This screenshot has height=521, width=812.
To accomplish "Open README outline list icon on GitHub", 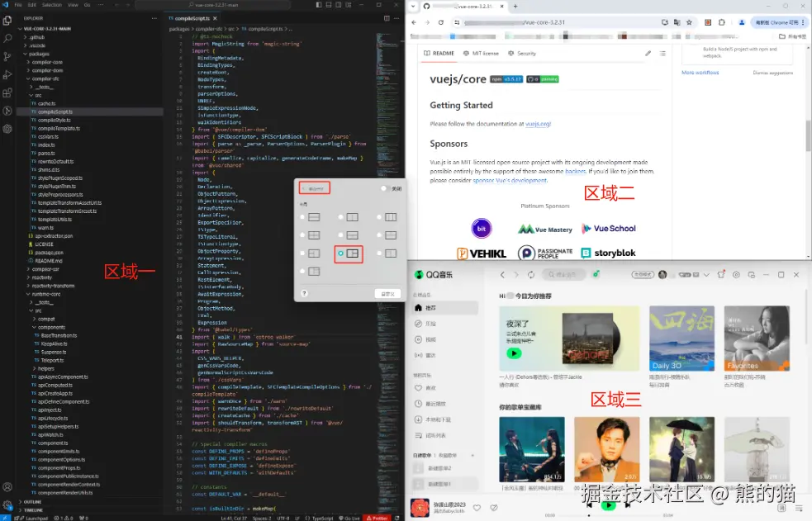I will (x=662, y=54).
